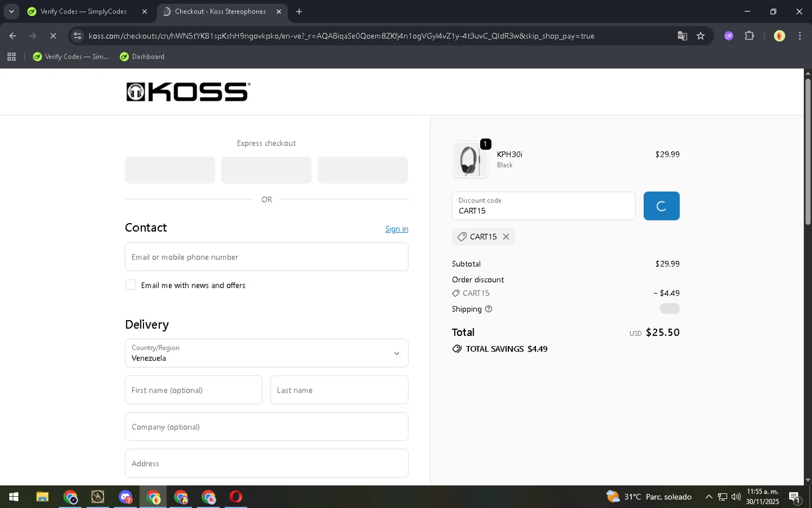The height and width of the screenshot is (508, 812).
Task: Focus the First name (optional) field
Action: click(193, 390)
